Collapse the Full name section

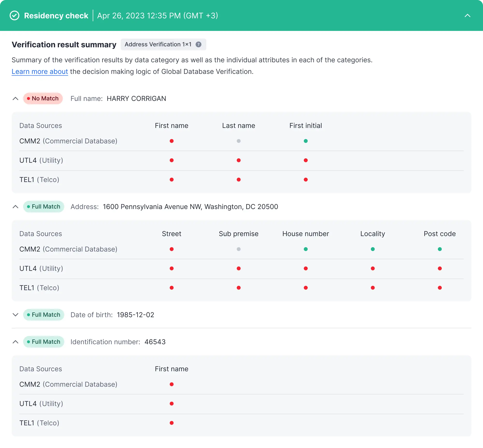coord(15,98)
